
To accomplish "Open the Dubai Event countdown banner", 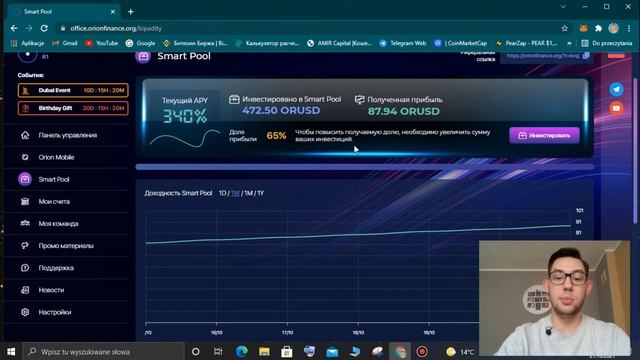I will pyautogui.click(x=73, y=90).
